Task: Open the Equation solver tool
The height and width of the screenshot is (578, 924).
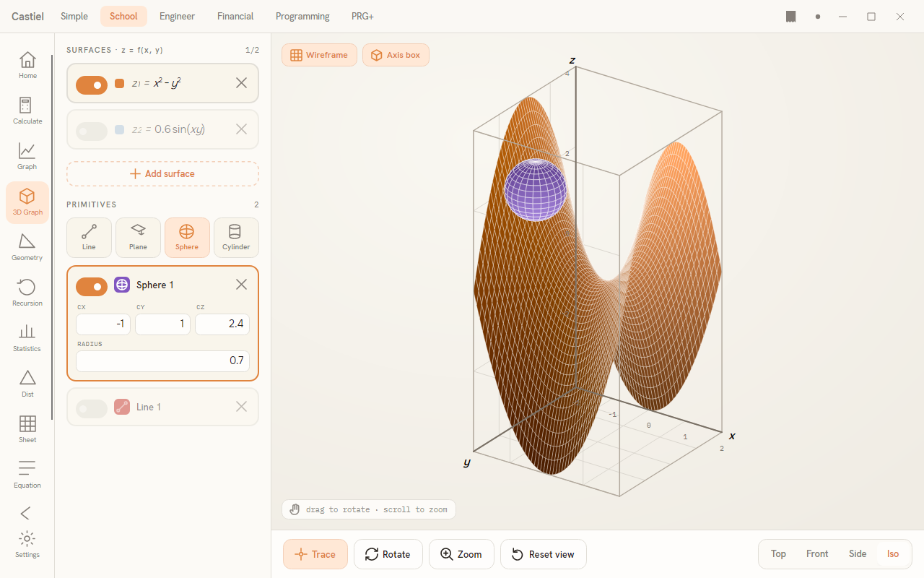Action: (27, 475)
